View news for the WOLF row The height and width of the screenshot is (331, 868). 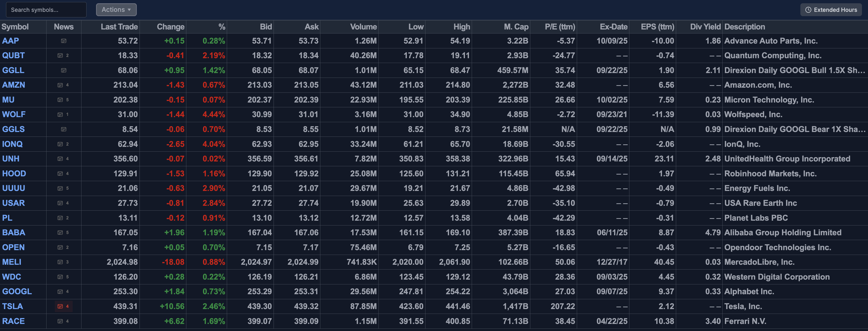point(60,114)
